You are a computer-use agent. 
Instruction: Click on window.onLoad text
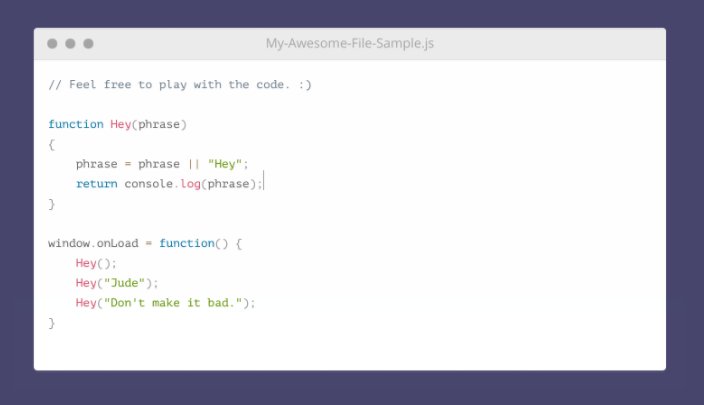(x=93, y=243)
